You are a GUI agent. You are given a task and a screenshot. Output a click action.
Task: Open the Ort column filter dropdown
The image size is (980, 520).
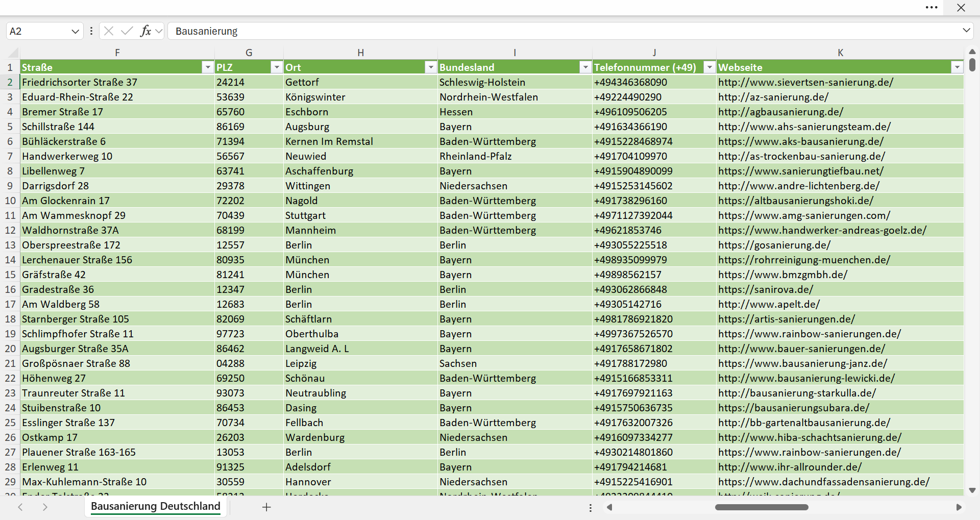431,67
